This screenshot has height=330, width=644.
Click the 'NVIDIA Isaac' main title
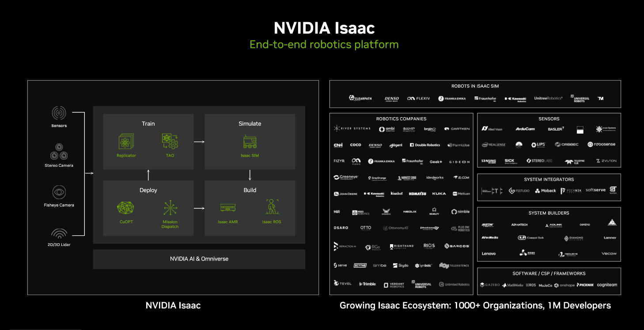324,28
